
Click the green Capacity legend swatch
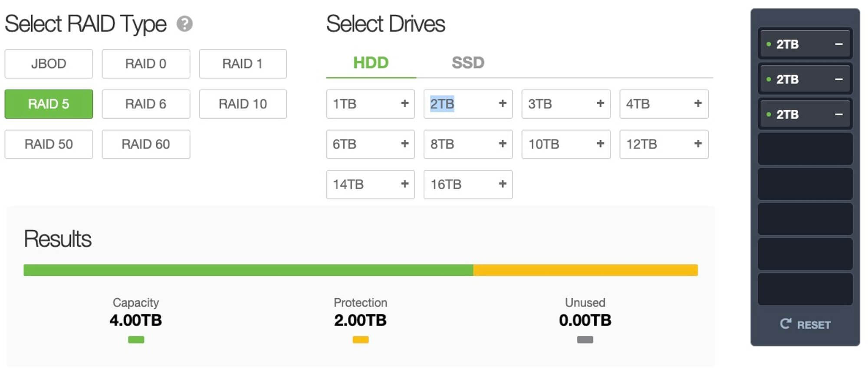coord(136,340)
